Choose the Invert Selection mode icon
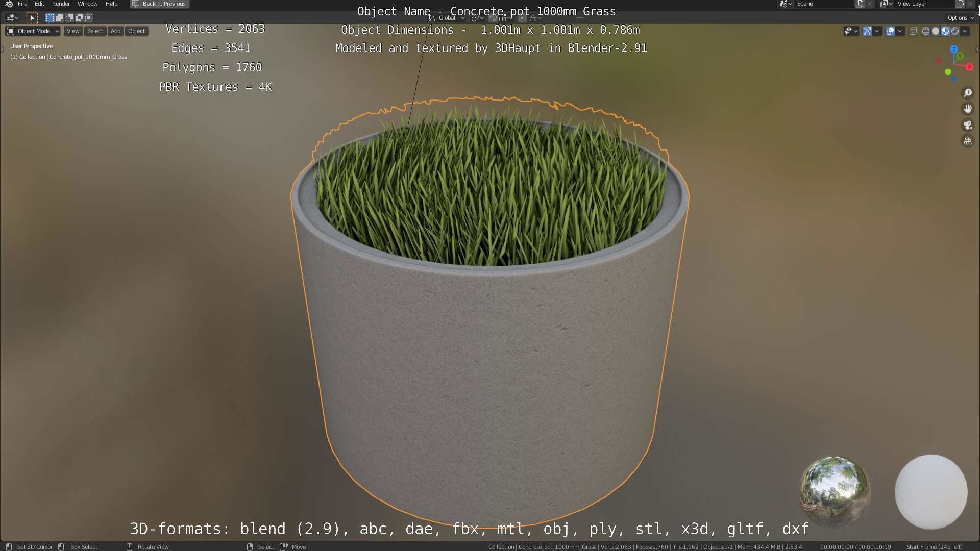The width and height of the screenshot is (980, 551). [x=79, y=18]
